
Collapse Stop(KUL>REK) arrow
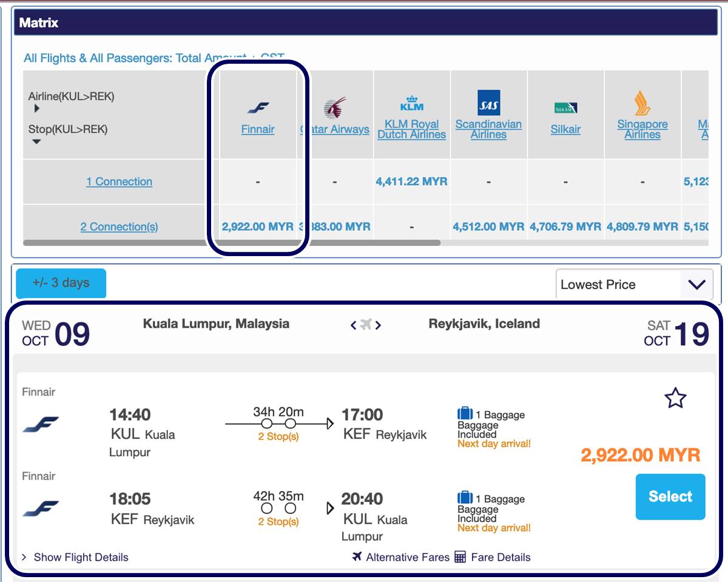37,141
